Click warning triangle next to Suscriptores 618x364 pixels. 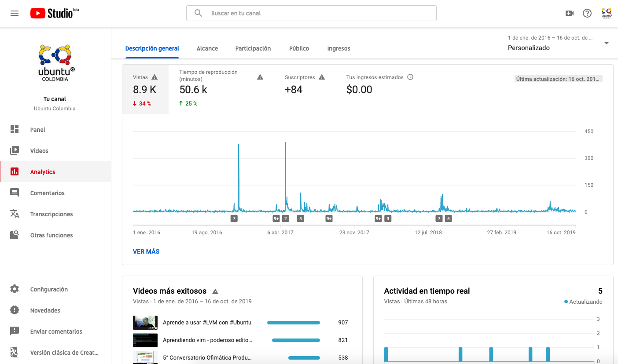click(x=322, y=77)
